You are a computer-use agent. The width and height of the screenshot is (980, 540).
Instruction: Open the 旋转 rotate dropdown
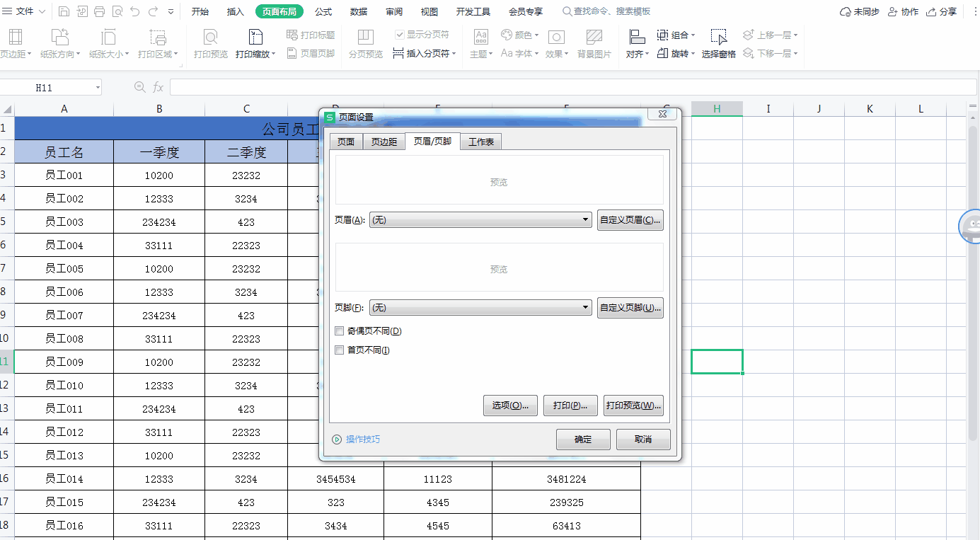[x=676, y=53]
